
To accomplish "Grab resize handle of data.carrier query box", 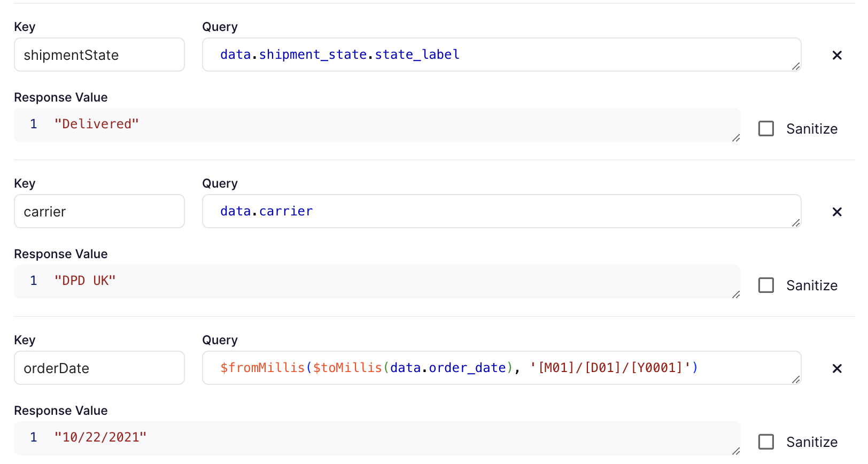I will (x=796, y=223).
